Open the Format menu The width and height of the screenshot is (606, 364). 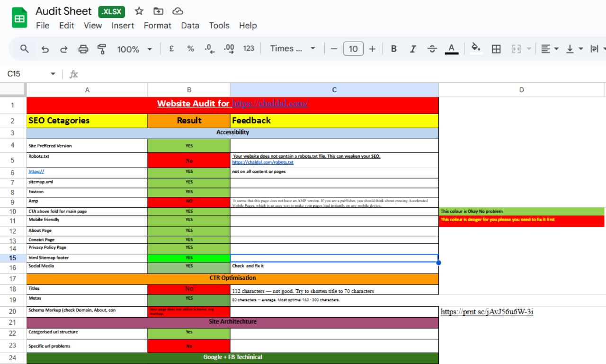[x=157, y=26]
